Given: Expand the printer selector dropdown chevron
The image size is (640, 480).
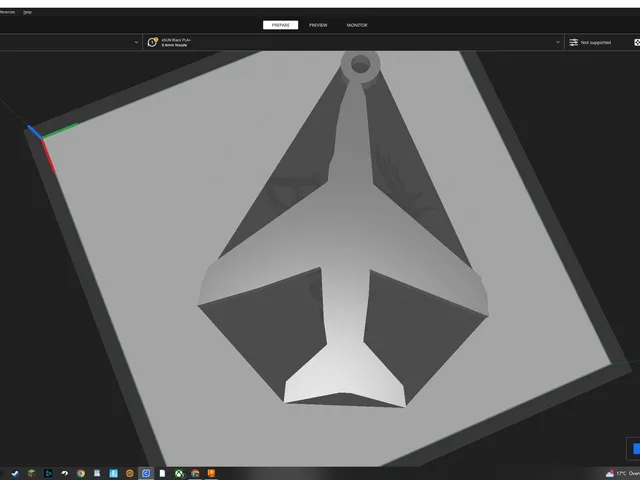Looking at the screenshot, I should pos(136,42).
